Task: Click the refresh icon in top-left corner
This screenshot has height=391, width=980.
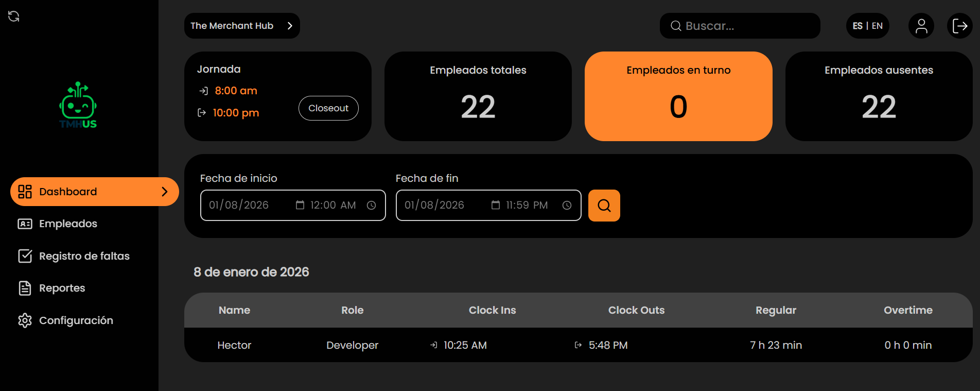Action: 14,16
